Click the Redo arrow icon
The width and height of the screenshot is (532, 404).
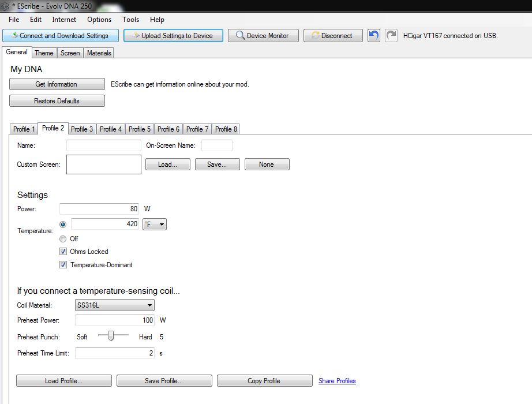click(x=391, y=36)
